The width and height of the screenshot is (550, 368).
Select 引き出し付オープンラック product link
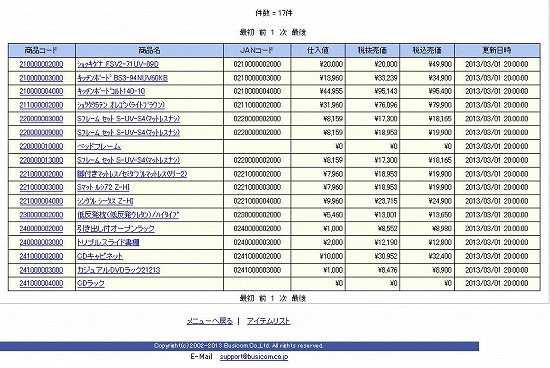click(x=116, y=229)
